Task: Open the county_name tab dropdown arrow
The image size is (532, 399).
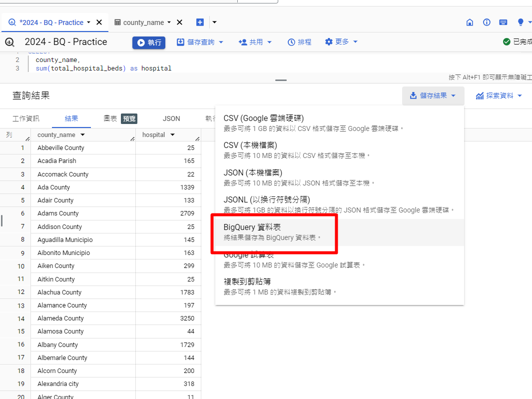Action: [x=169, y=22]
